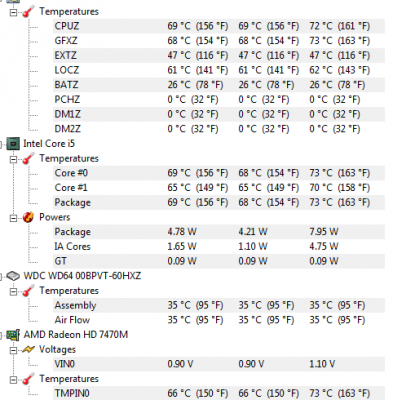Viewport: 393px width, 400px height.
Task: Click the Intel Core i5 processor chip icon
Action: pos(13,144)
